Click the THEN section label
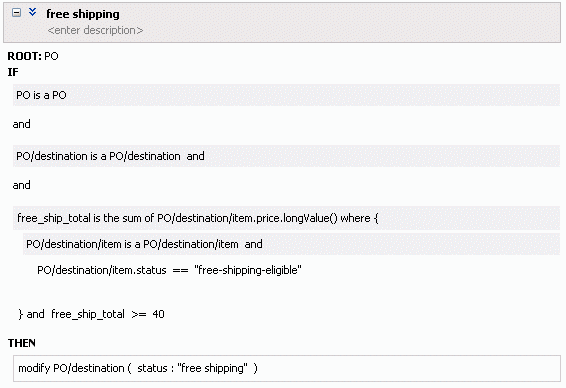Screen dimensions: 566x388 [22, 343]
